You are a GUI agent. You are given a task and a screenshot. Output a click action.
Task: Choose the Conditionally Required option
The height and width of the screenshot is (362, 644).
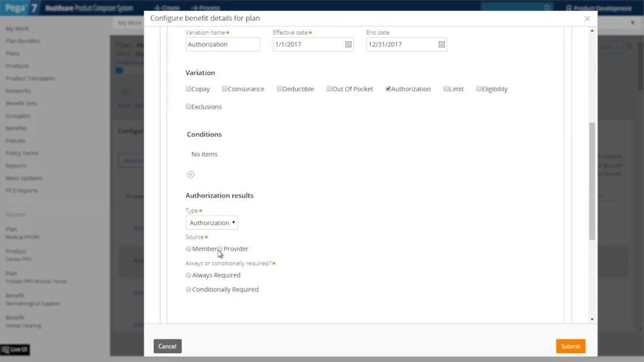coord(188,289)
